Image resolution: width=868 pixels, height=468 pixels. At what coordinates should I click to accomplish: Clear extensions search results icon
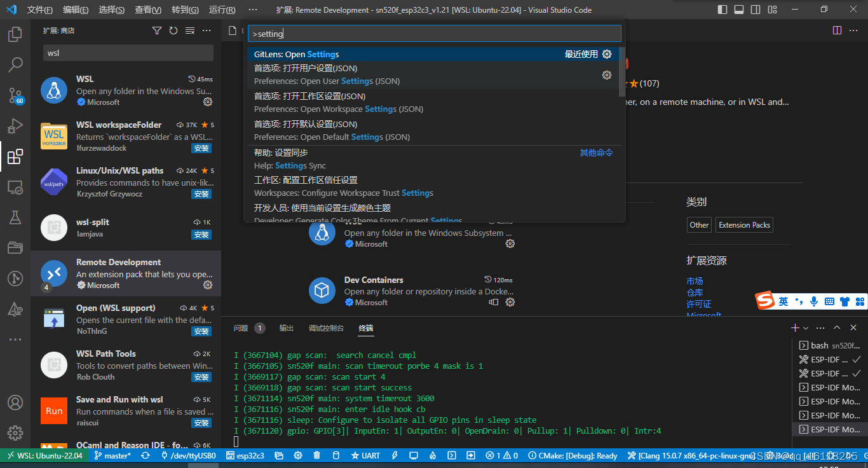[x=190, y=31]
